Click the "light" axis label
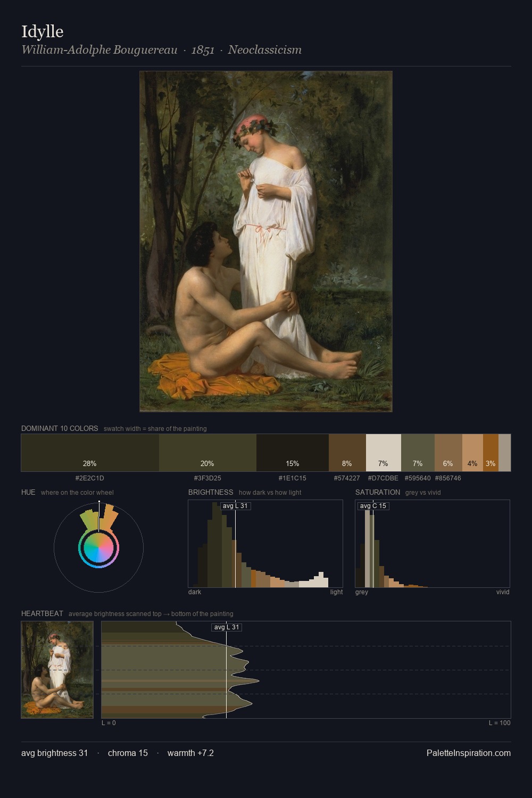The image size is (532, 798). 337,592
